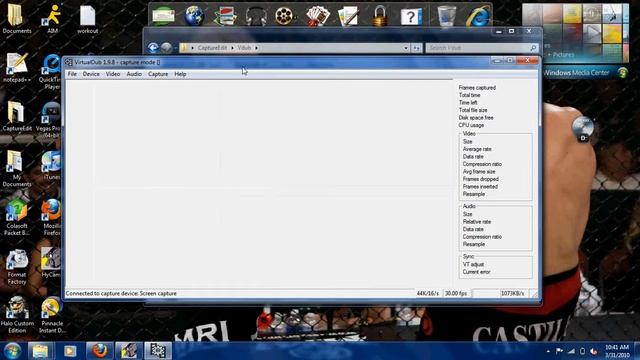640x360 pixels.
Task: Click the Vdub breadcrumb in the Explorer address bar
Action: [244, 48]
